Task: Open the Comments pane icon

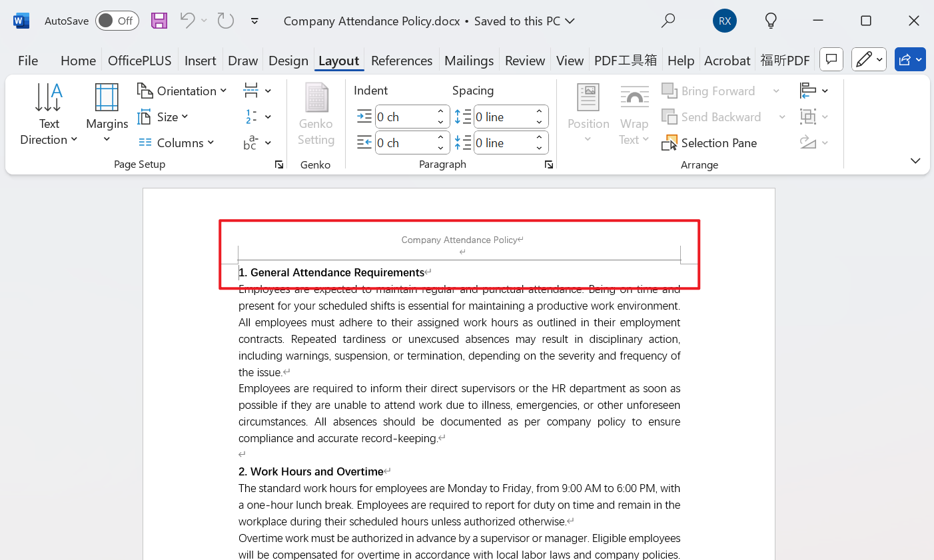Action: pos(831,60)
